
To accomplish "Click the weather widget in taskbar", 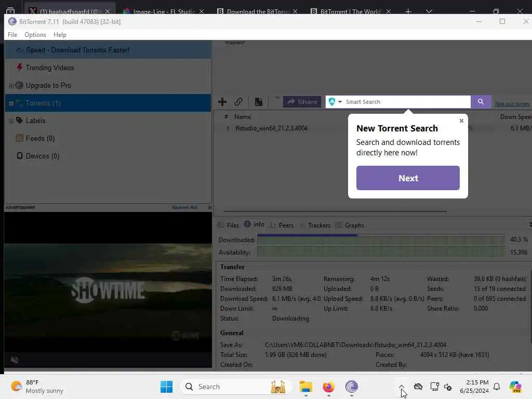I will pyautogui.click(x=37, y=387).
